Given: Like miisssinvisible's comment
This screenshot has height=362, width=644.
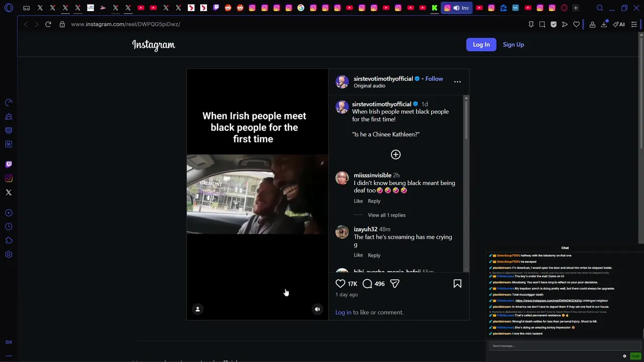Looking at the screenshot, I should [x=358, y=201].
